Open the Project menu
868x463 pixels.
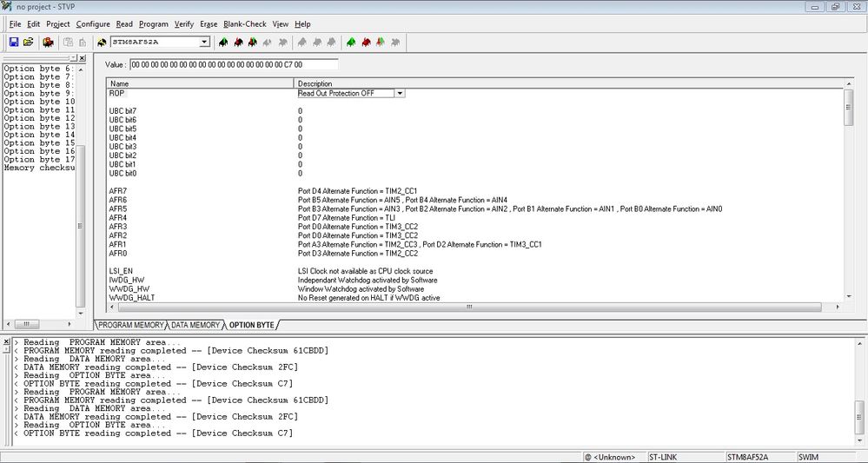coord(58,24)
